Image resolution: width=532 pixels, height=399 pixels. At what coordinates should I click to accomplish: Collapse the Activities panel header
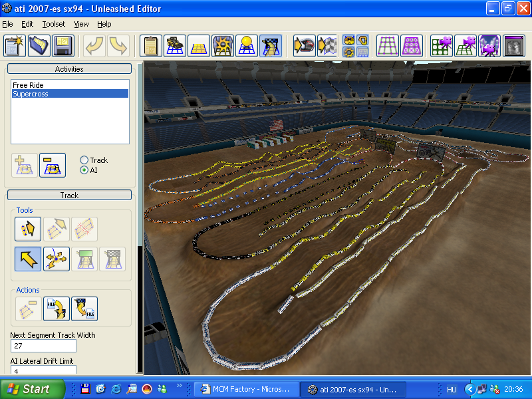click(69, 68)
